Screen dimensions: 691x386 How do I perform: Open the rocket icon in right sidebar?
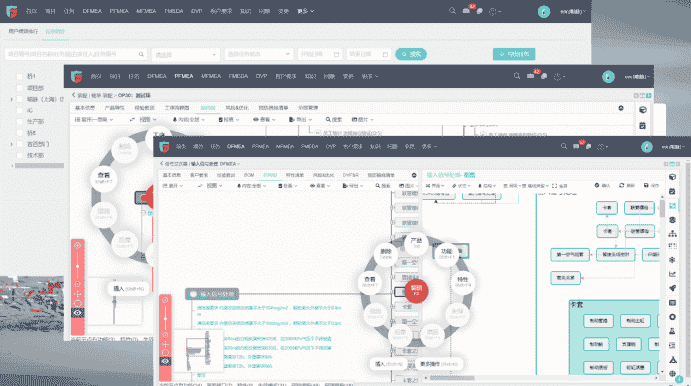point(672,288)
